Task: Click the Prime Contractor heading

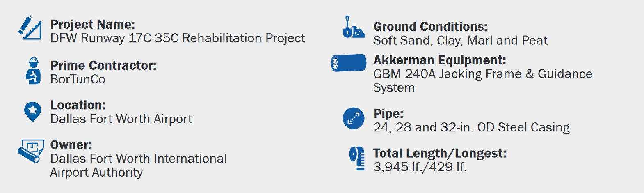Action: pos(103,66)
